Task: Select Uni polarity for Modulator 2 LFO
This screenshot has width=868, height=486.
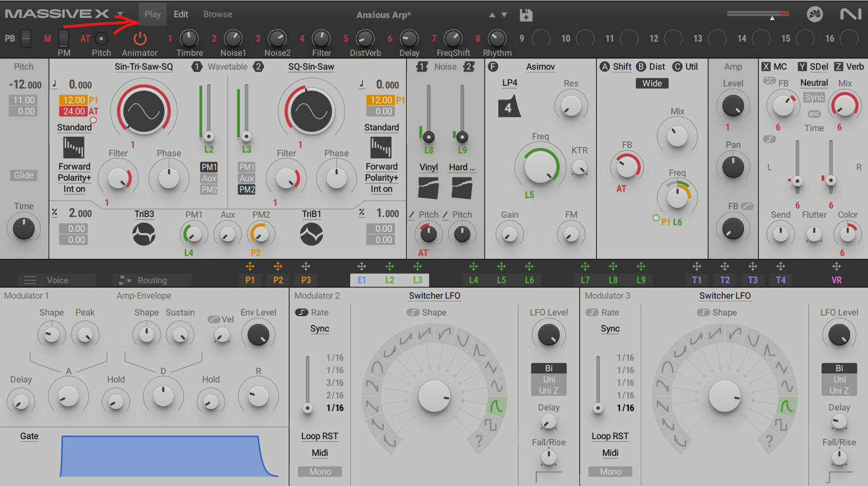Action: (549, 379)
